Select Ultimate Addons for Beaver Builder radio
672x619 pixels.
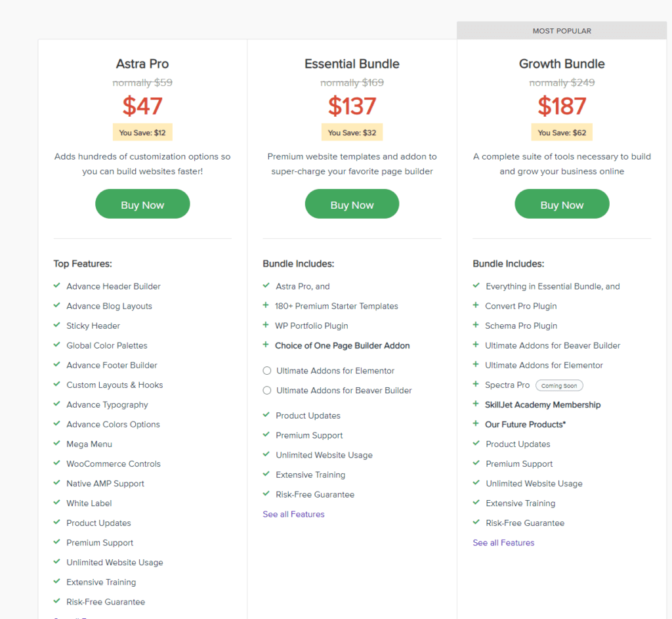267,391
